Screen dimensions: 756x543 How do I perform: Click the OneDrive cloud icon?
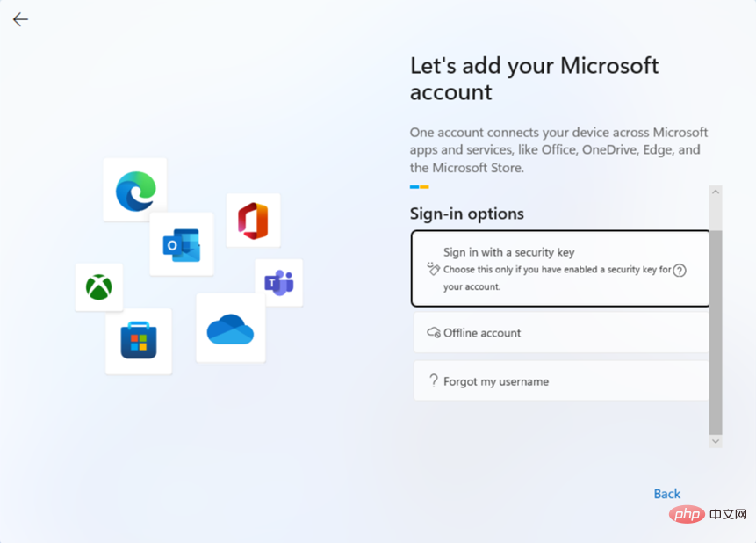tap(231, 328)
